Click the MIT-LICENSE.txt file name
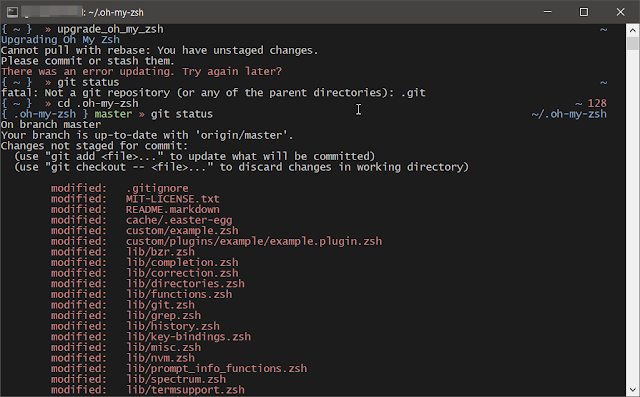Image resolution: width=640 pixels, height=397 pixels. (173, 199)
